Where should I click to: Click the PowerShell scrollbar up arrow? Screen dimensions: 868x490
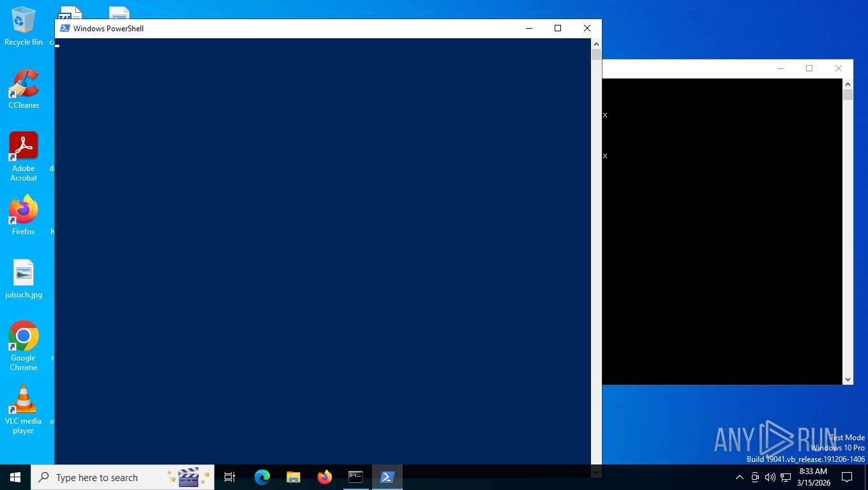(x=596, y=44)
